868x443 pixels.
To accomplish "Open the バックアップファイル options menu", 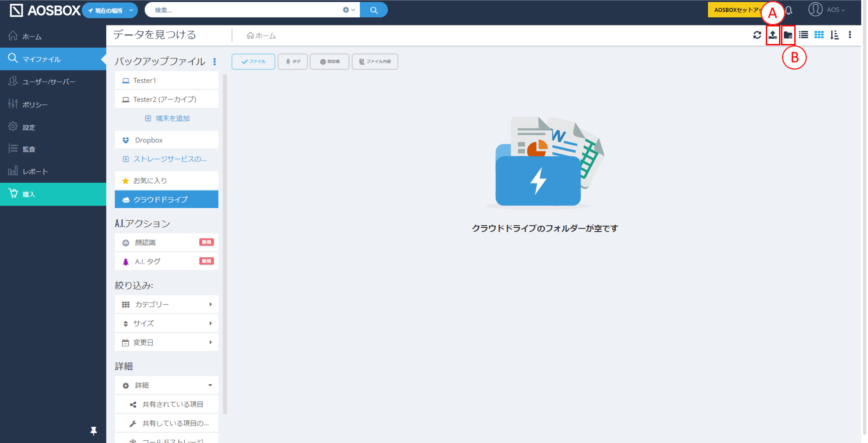I will (215, 62).
